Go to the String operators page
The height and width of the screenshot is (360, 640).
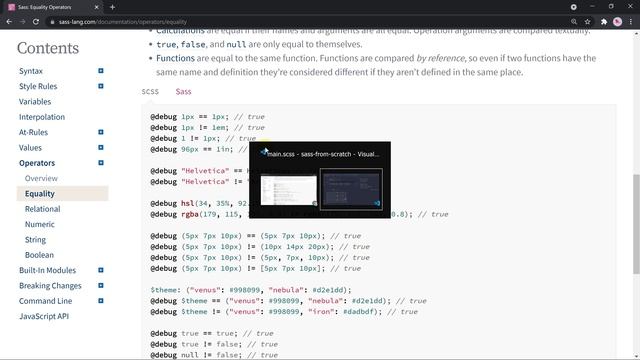click(35, 240)
